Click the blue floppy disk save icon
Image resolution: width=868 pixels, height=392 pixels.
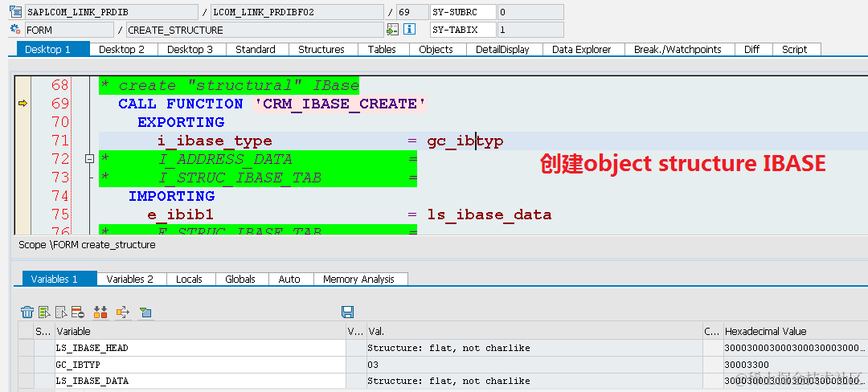click(348, 312)
